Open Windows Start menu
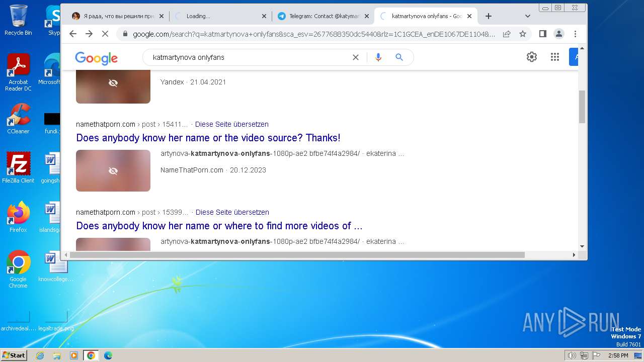This screenshot has width=644, height=362. point(14,355)
